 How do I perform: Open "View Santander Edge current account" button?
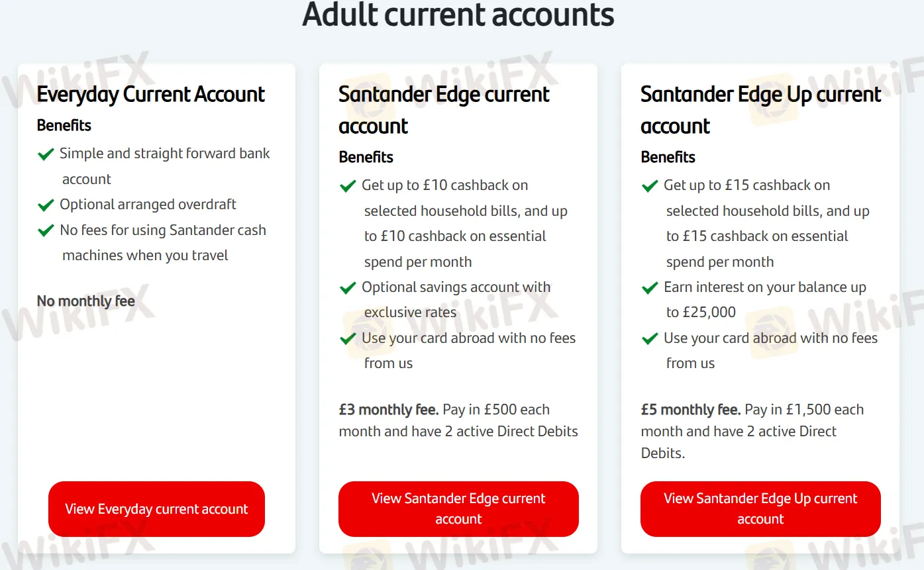coord(458,508)
